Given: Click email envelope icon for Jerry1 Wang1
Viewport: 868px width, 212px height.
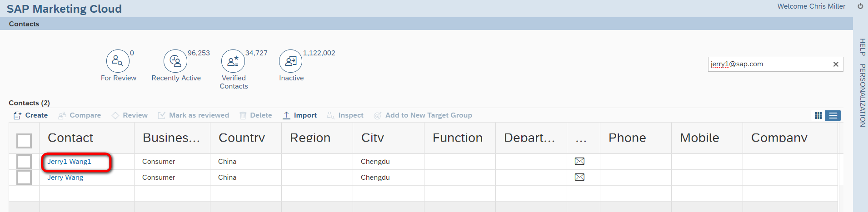Looking at the screenshot, I should coord(579,161).
